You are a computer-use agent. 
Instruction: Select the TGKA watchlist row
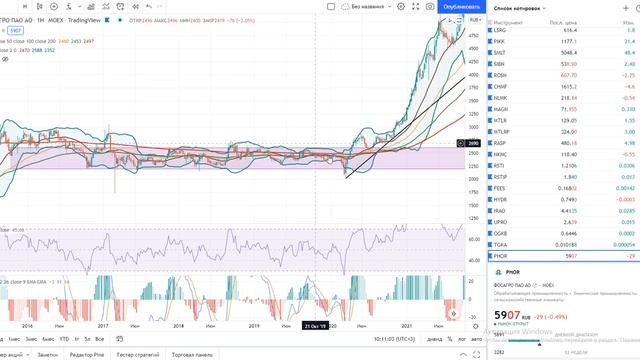pyautogui.click(x=563, y=245)
